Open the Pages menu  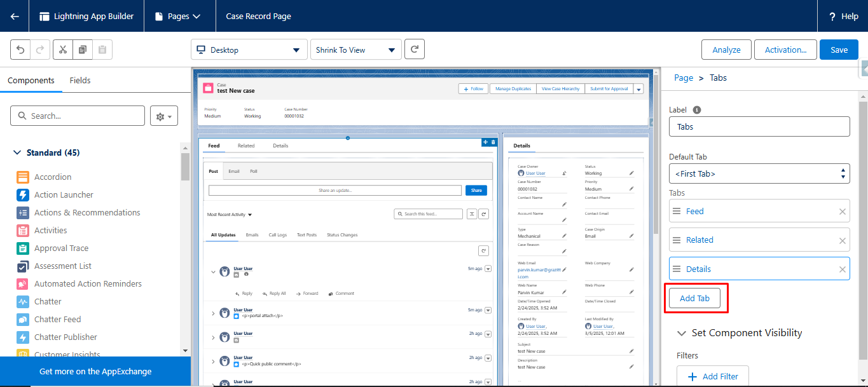tap(179, 17)
